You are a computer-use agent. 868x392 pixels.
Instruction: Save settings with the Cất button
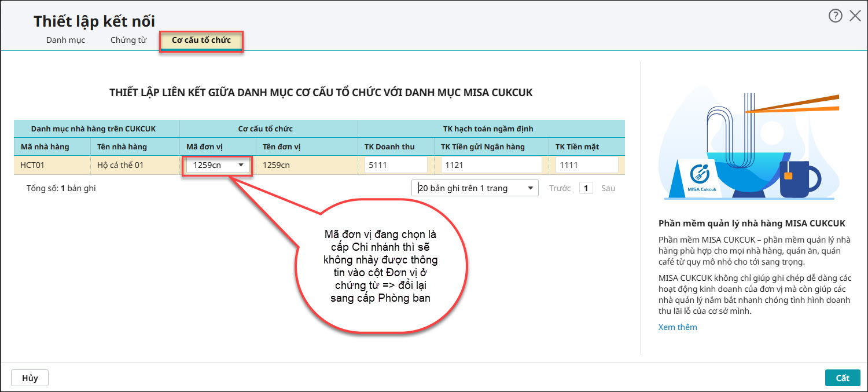click(x=842, y=378)
